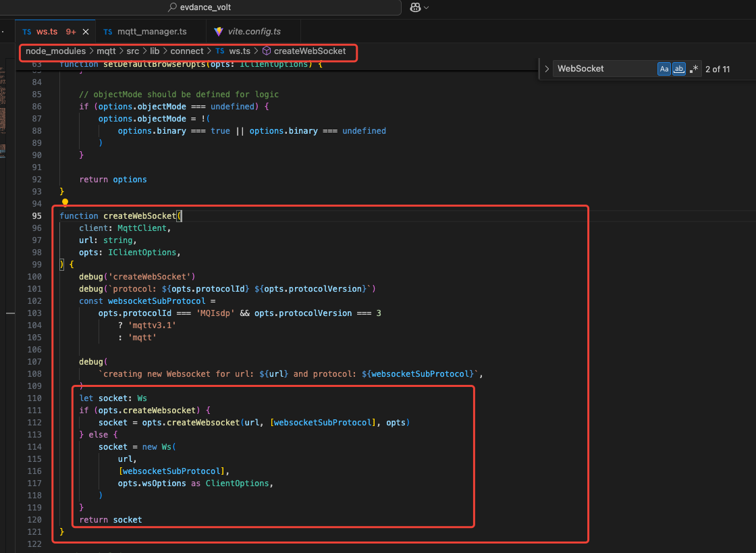Click line number 95 in gutter
Viewport: 756px width, 553px height.
pos(36,216)
